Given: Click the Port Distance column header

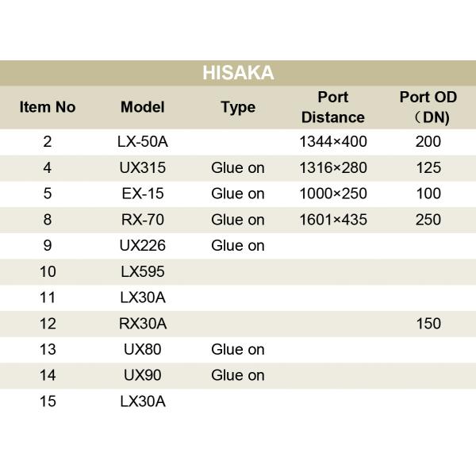Looking at the screenshot, I should [333, 107].
